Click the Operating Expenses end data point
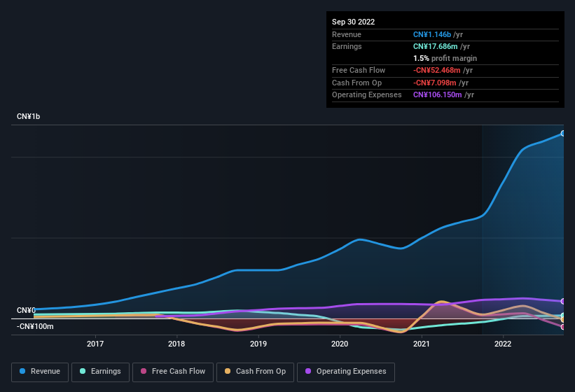Image resolution: width=575 pixels, height=392 pixels. (563, 301)
